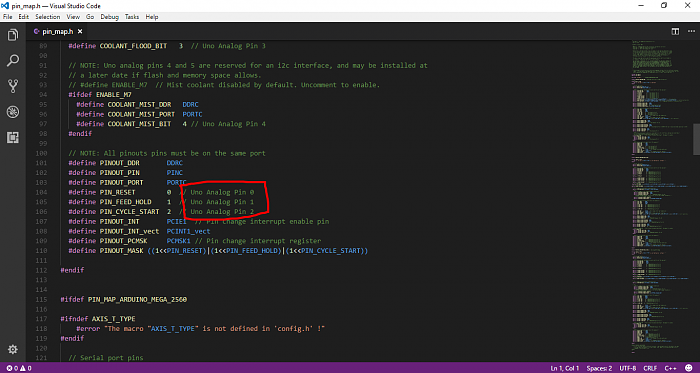Open the Explorer view in activity bar

(x=12, y=35)
